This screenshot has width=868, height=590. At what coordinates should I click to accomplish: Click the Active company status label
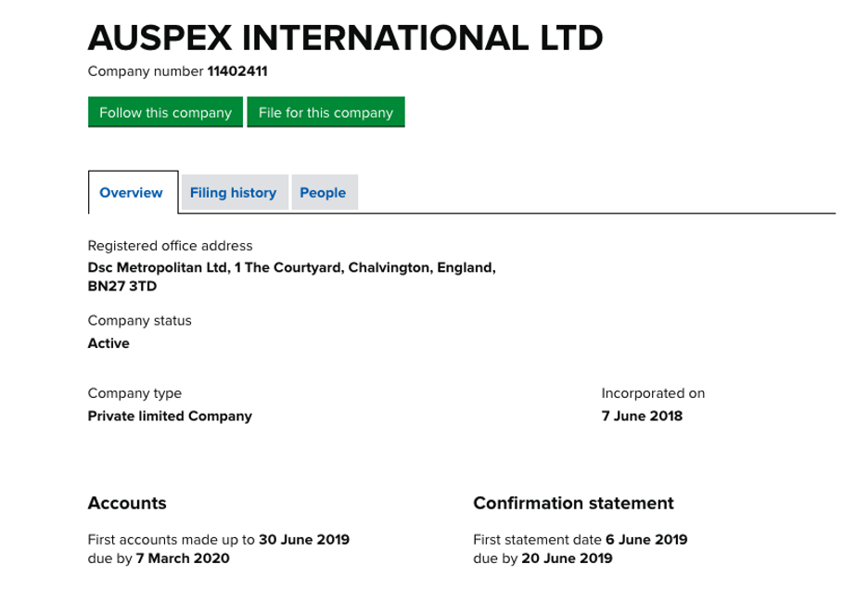[x=108, y=343]
